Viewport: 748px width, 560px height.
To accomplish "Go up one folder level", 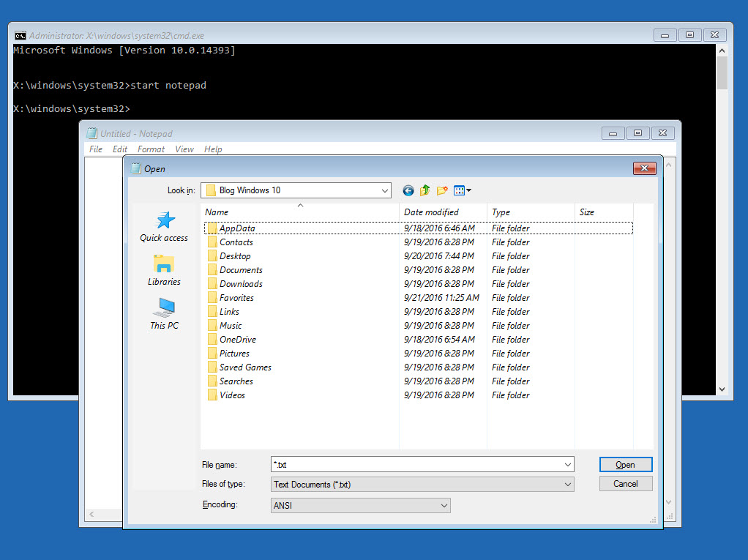I will [425, 191].
